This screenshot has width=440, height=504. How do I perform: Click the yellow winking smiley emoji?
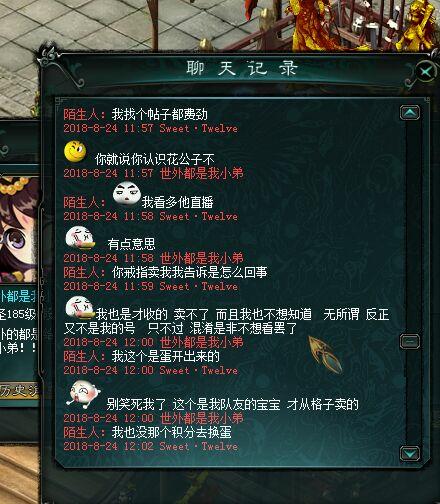[x=75, y=151]
